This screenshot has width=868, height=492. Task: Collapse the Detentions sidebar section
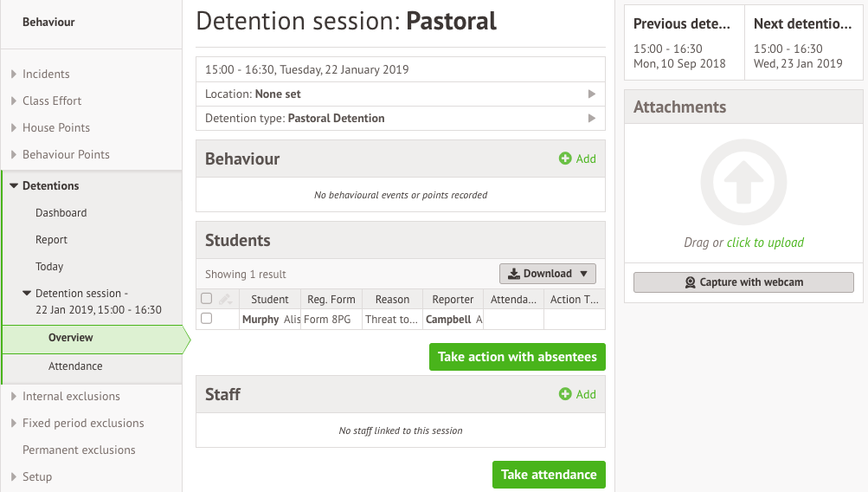(x=14, y=185)
